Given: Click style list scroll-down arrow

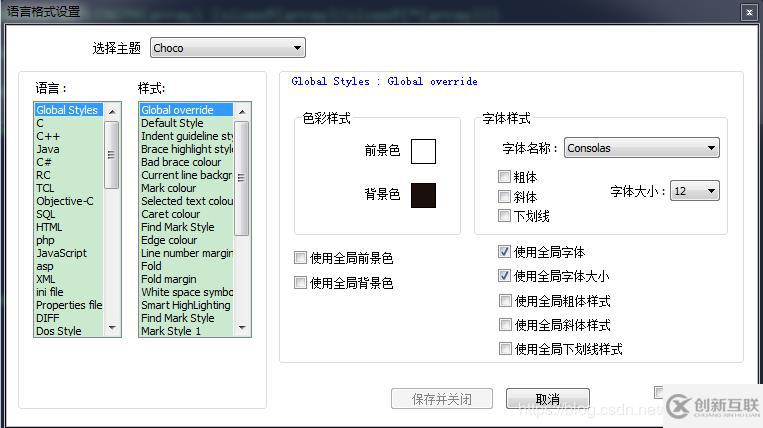Looking at the screenshot, I should click(242, 328).
